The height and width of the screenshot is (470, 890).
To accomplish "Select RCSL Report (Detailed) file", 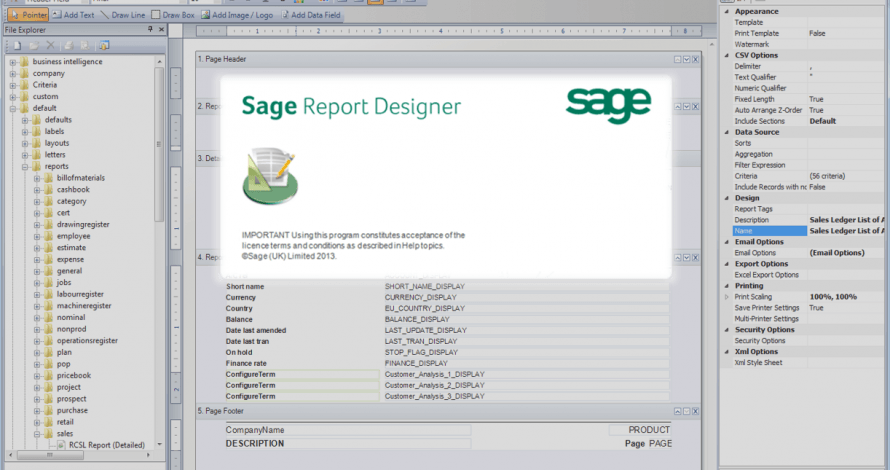I will [107, 445].
